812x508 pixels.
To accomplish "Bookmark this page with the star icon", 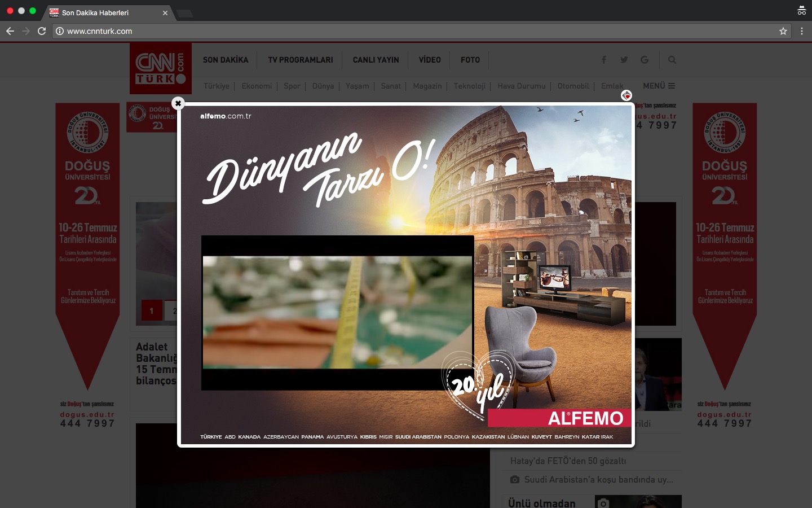I will tap(783, 31).
